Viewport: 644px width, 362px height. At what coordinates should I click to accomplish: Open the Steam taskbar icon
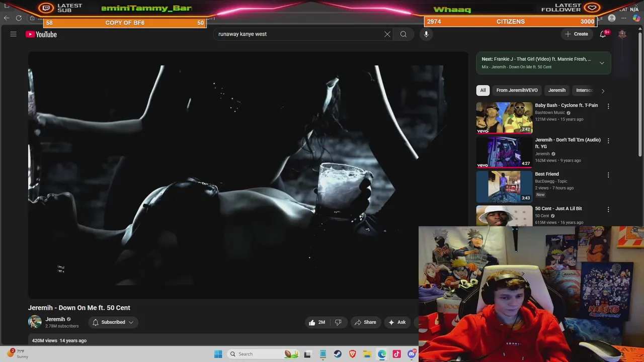pos(338,354)
